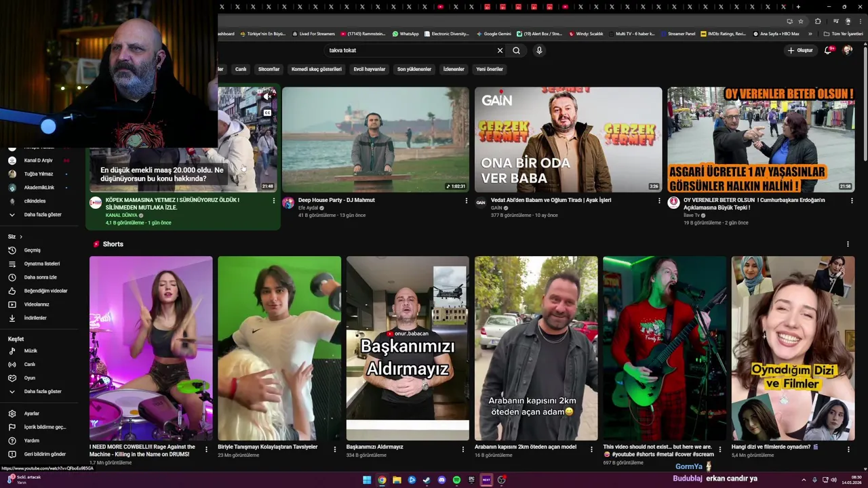Open Yardım help in the sidebar
Viewport: 868px width, 488px height.
click(39, 441)
